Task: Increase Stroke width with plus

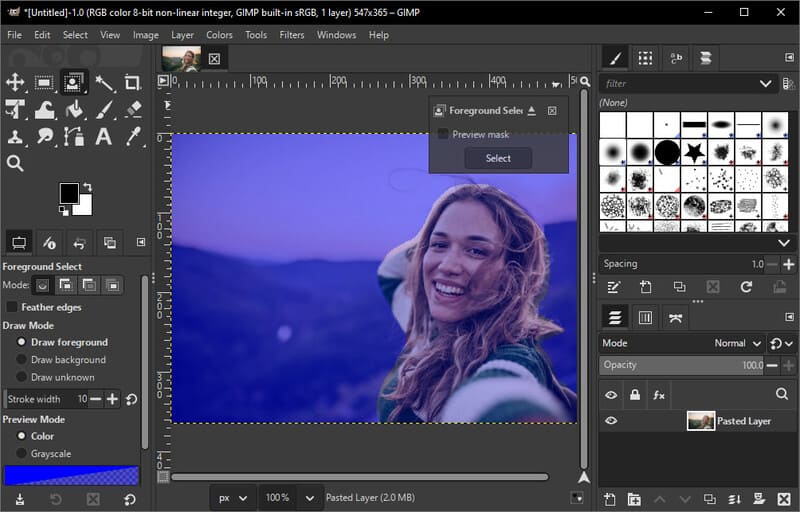Action: click(112, 399)
